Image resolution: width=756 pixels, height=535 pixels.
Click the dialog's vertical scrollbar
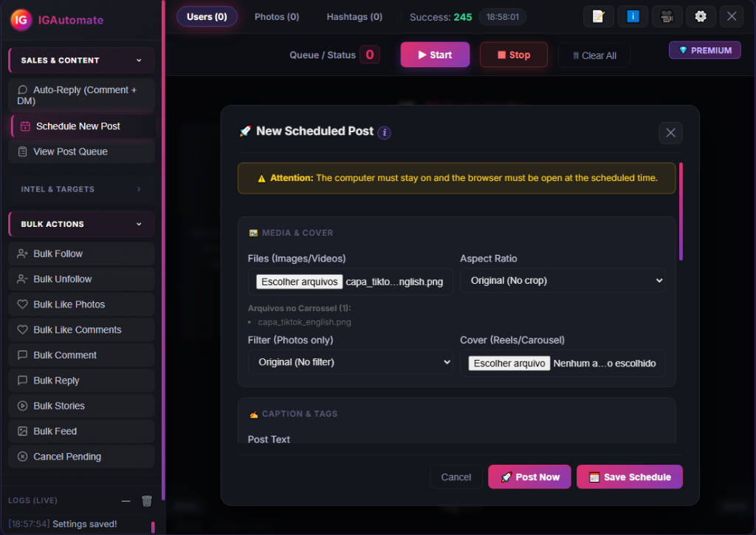[681, 211]
